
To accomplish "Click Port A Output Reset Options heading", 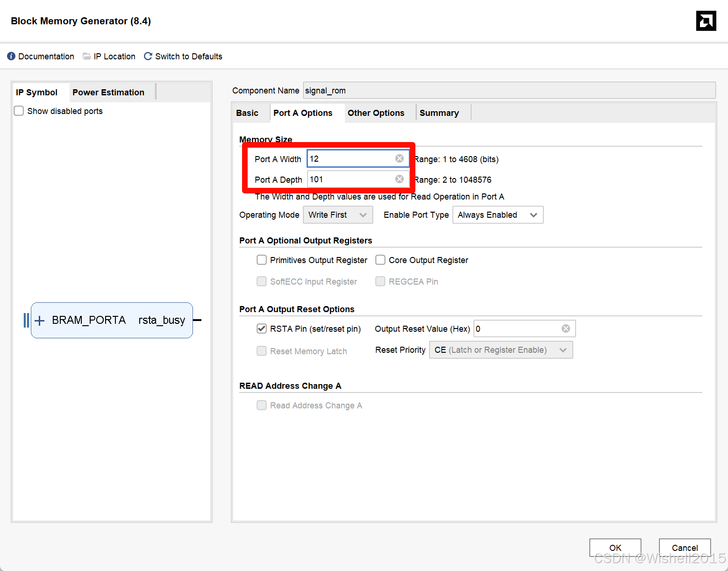I will (297, 309).
